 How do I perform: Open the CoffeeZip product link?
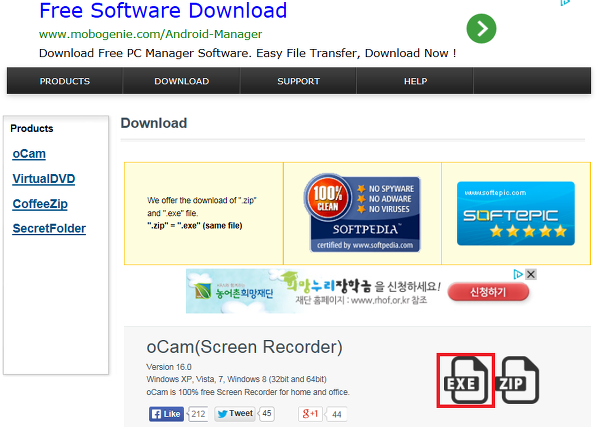tap(40, 204)
